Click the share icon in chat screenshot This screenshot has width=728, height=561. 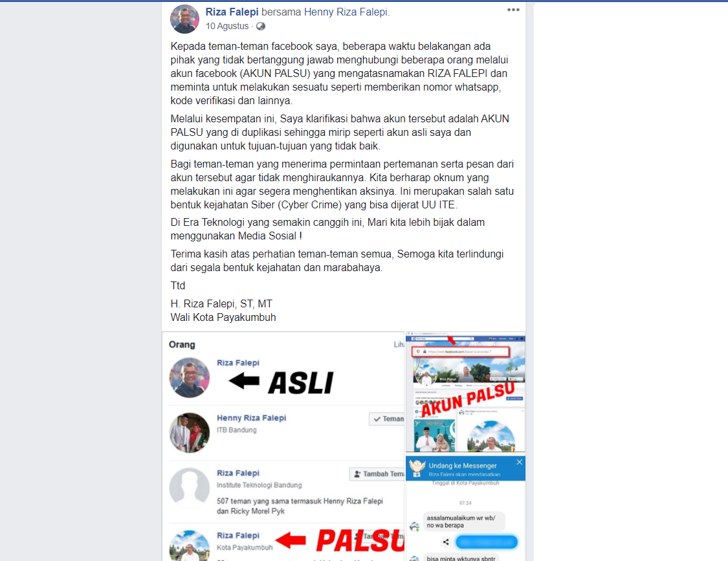pyautogui.click(x=446, y=542)
